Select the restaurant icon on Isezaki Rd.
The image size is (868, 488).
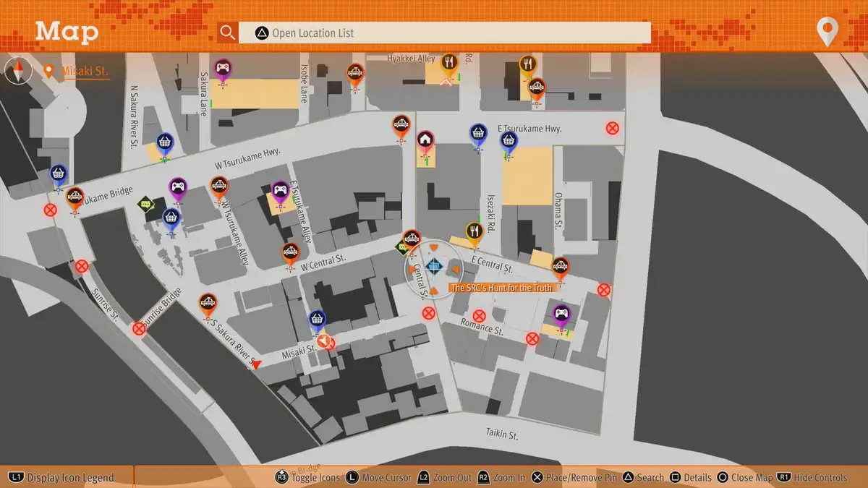tap(474, 231)
